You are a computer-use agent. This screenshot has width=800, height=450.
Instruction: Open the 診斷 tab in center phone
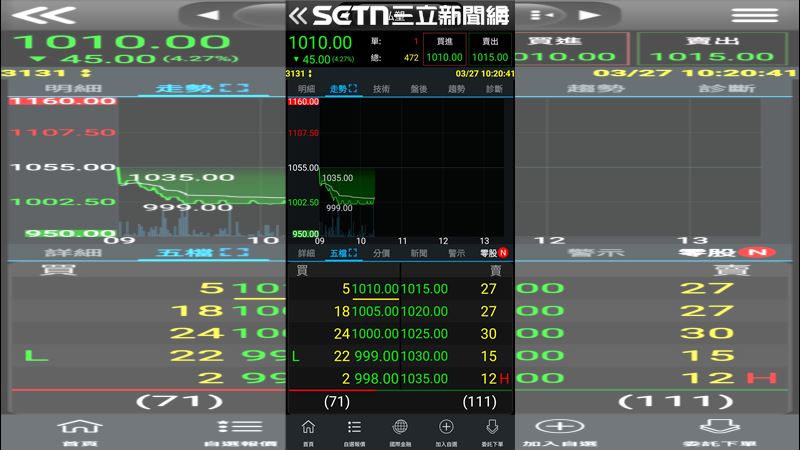coord(494,89)
